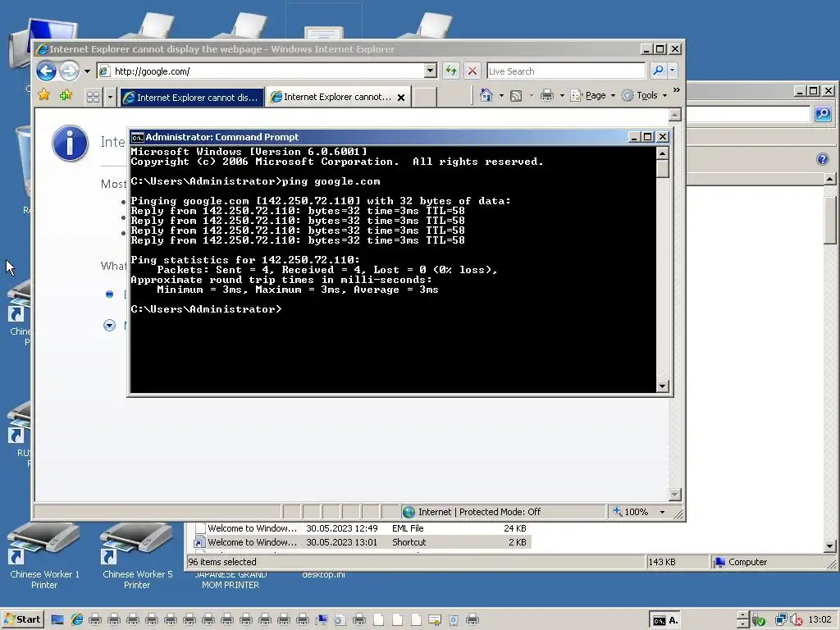Expand Live Search provider options dropdown
The image size is (840, 630).
coord(673,71)
